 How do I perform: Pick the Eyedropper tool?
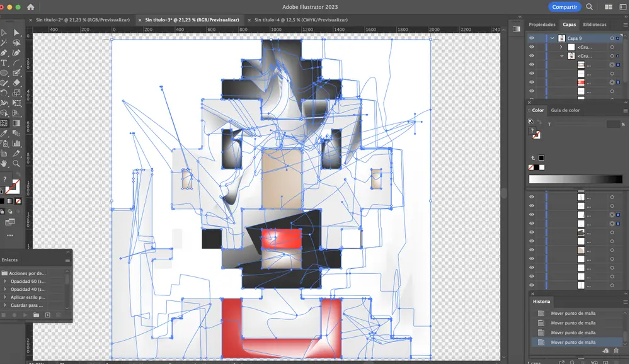tap(4, 134)
